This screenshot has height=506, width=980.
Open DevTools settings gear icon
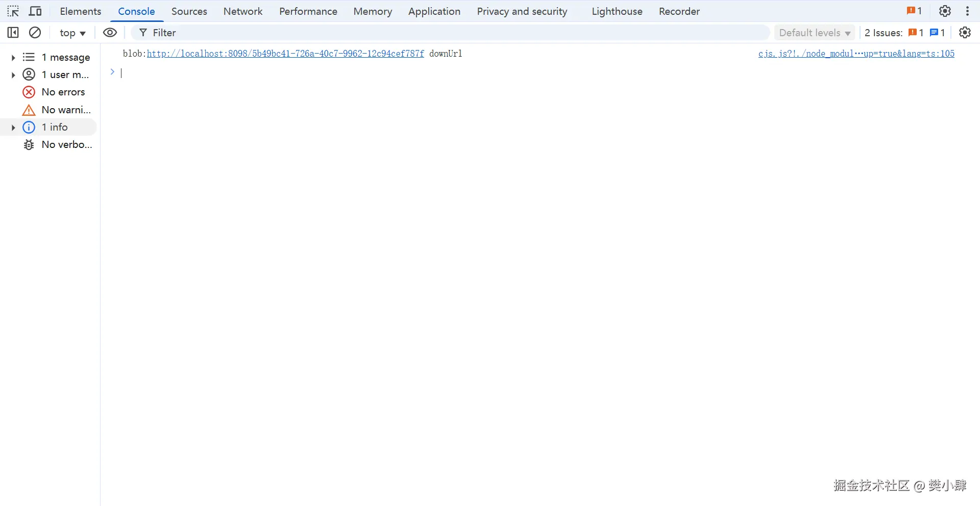coord(945,11)
